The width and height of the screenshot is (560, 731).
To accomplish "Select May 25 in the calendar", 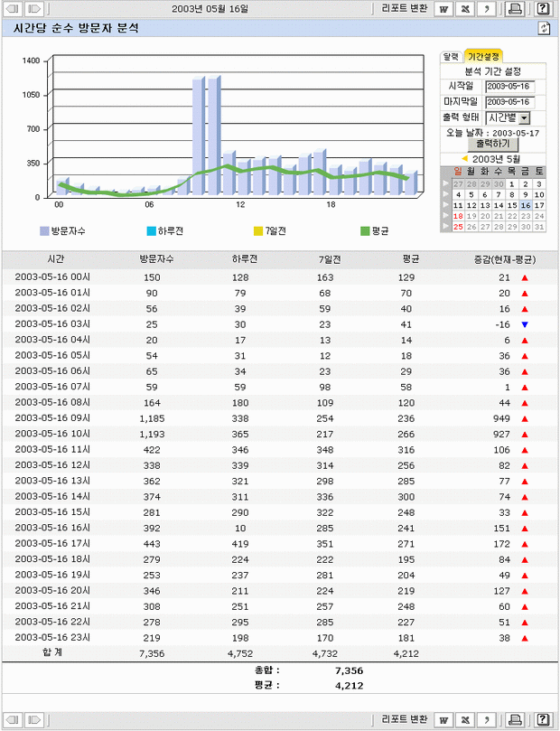I will click(459, 227).
